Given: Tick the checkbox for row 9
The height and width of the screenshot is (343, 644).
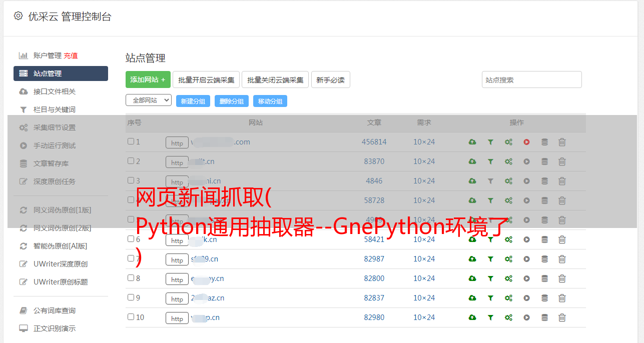Looking at the screenshot, I should point(131,297).
